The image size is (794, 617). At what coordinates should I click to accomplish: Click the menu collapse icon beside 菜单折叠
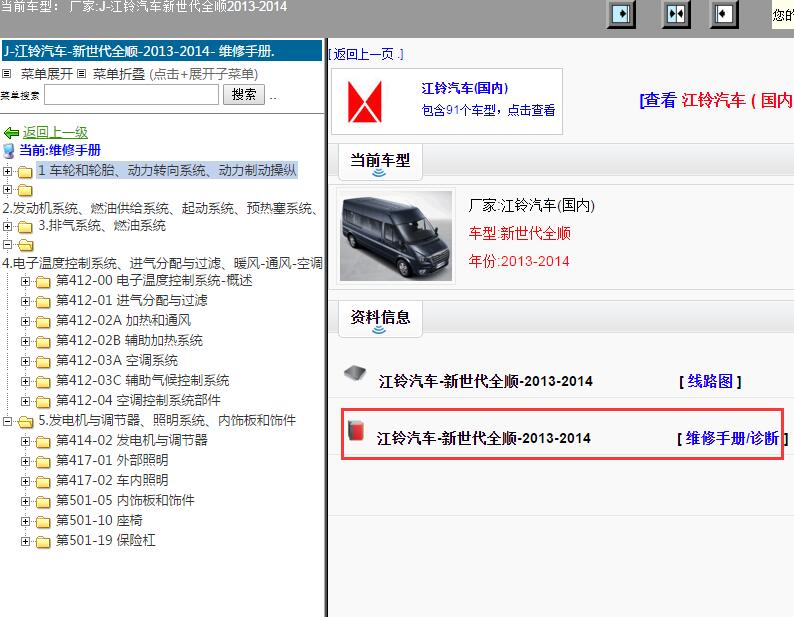click(82, 74)
